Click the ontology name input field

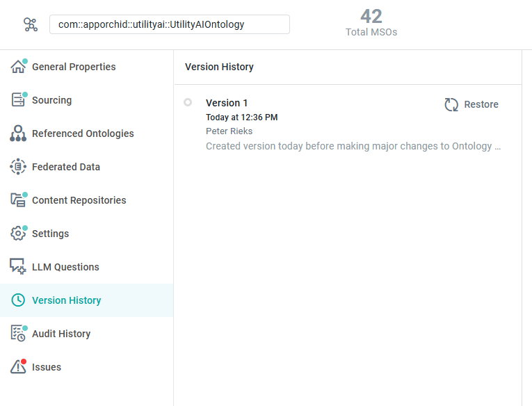(169, 24)
